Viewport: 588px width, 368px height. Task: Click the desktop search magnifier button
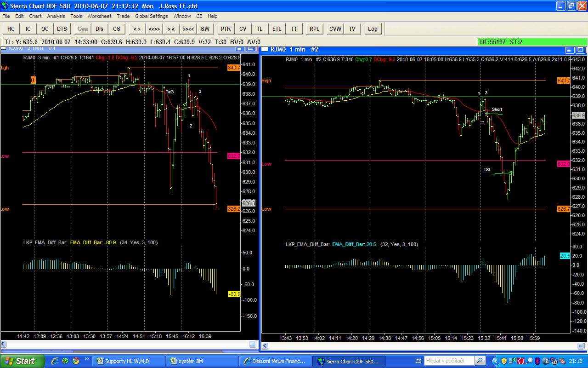[480, 361]
